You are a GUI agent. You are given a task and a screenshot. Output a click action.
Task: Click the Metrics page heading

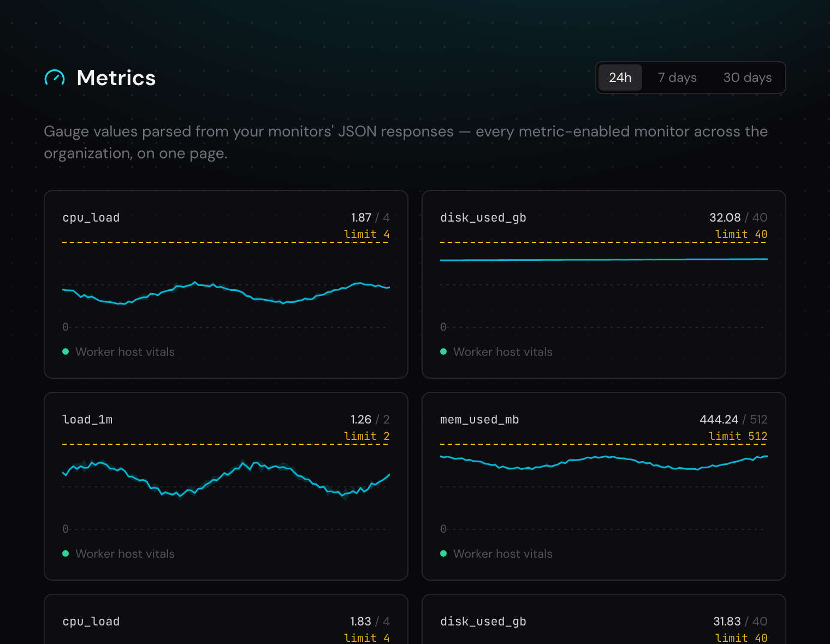[x=116, y=78]
